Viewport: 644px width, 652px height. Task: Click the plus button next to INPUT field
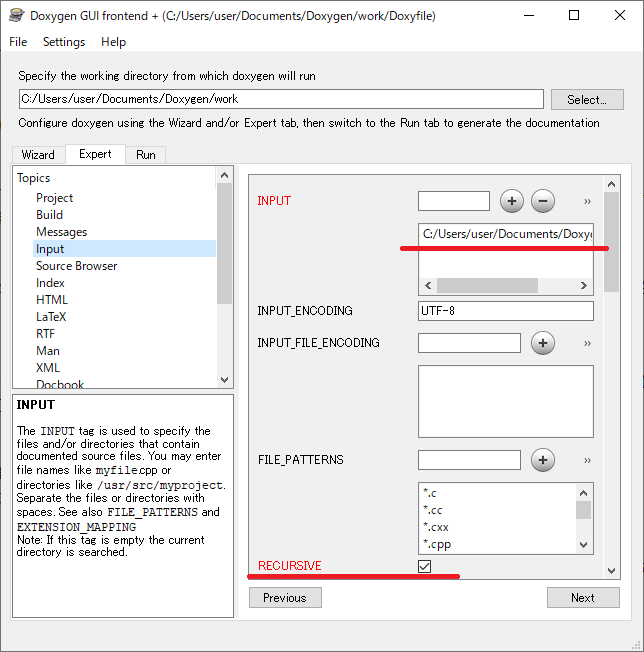click(x=512, y=201)
